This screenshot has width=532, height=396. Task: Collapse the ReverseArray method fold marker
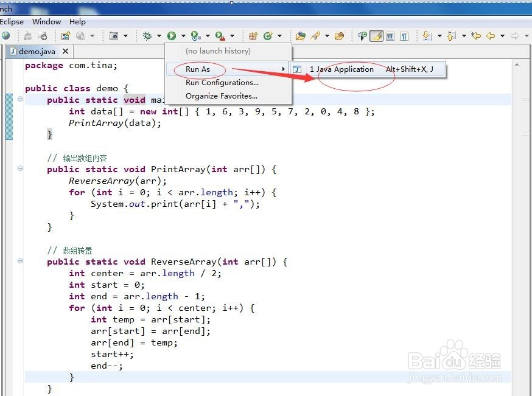[x=20, y=261]
